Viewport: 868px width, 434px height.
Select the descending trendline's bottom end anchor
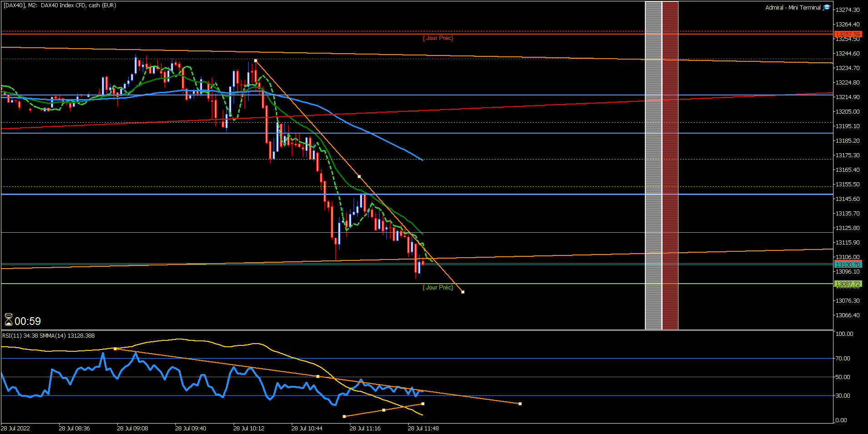coord(463,292)
